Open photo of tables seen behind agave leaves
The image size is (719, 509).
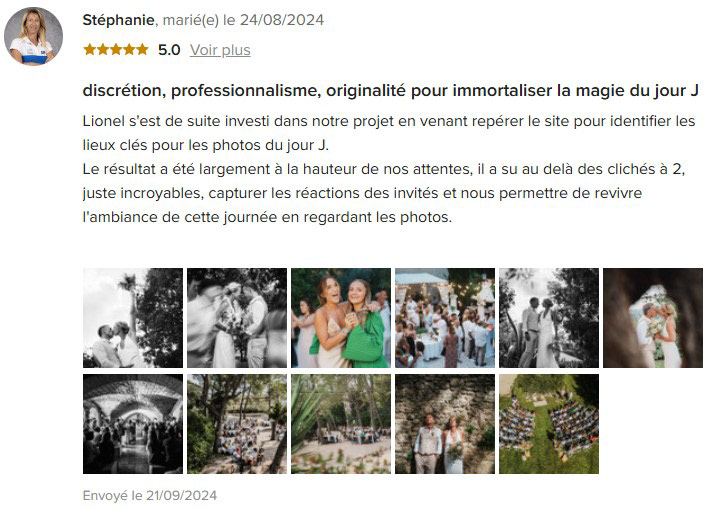click(341, 424)
